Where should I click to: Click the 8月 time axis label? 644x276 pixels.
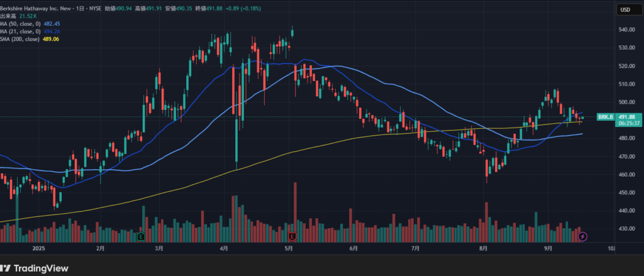tap(484, 248)
